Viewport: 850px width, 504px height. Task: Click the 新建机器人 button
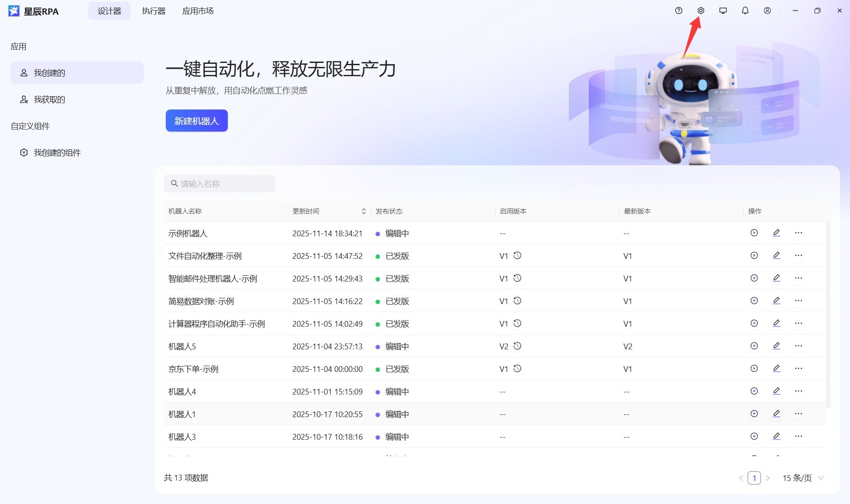point(196,120)
